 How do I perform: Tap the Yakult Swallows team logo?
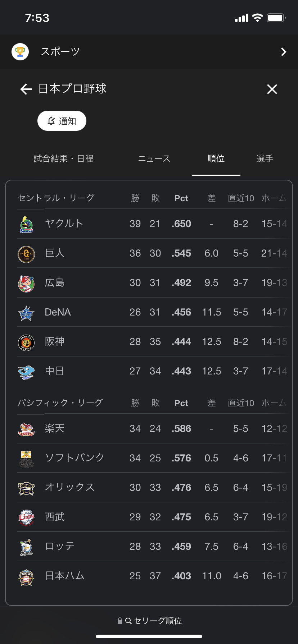(x=26, y=225)
